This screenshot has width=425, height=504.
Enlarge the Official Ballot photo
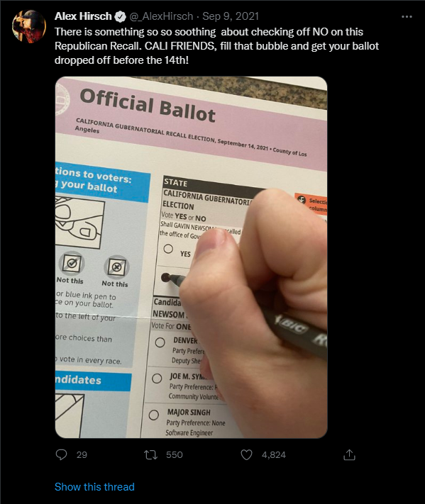pyautogui.click(x=191, y=257)
